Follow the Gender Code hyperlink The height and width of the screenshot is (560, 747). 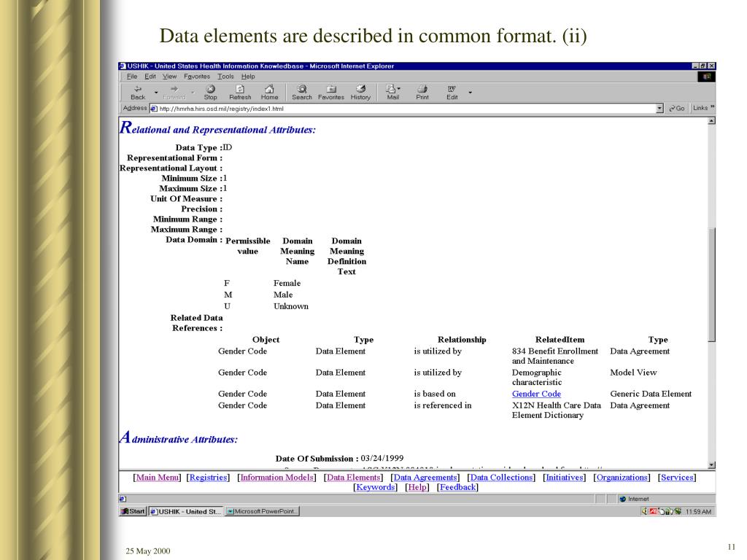tap(536, 394)
